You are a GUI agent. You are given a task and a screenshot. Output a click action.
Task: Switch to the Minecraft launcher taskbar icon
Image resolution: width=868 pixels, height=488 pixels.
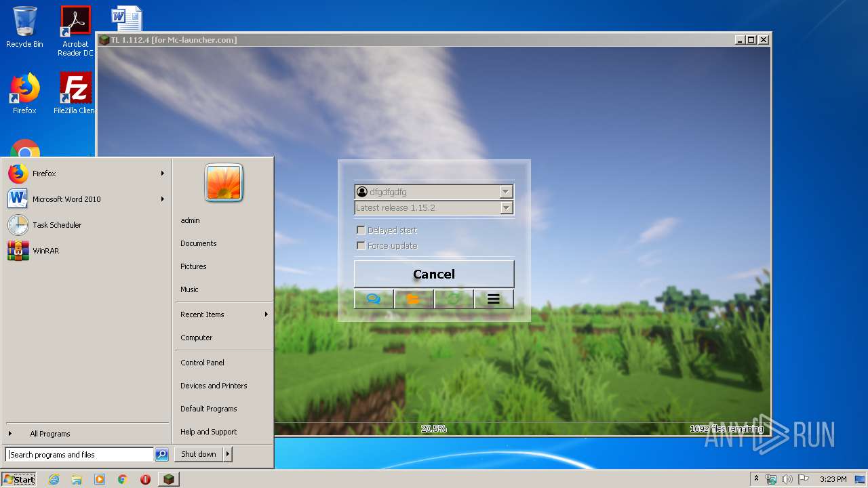click(168, 479)
